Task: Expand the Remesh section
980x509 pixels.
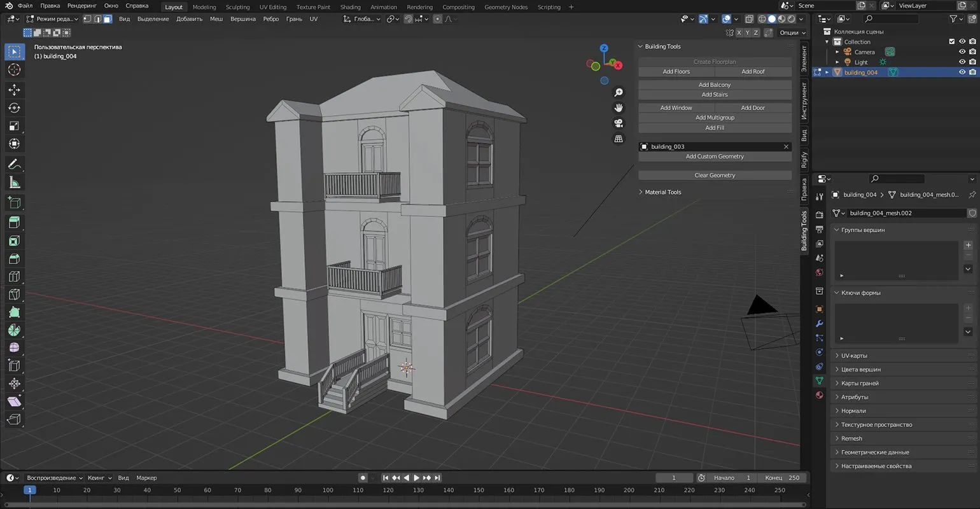Action: (851, 438)
